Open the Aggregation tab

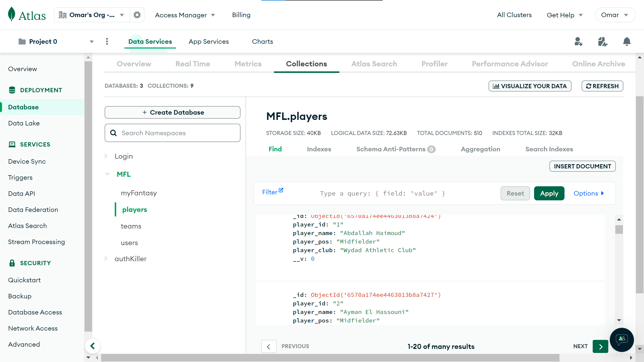coord(480,149)
